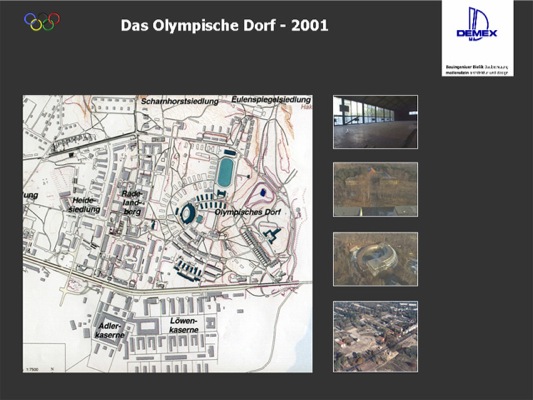Click the Olympic rings logo

click(x=42, y=21)
